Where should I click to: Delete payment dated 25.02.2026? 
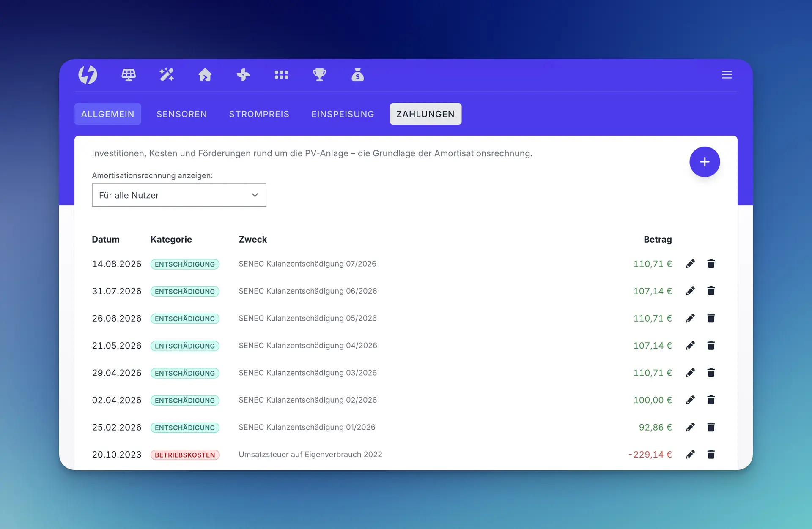(x=711, y=427)
